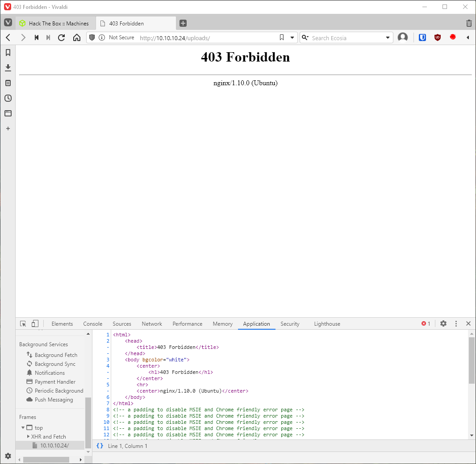476x464 pixels.
Task: Open the uBlock Origin extension
Action: (438, 37)
